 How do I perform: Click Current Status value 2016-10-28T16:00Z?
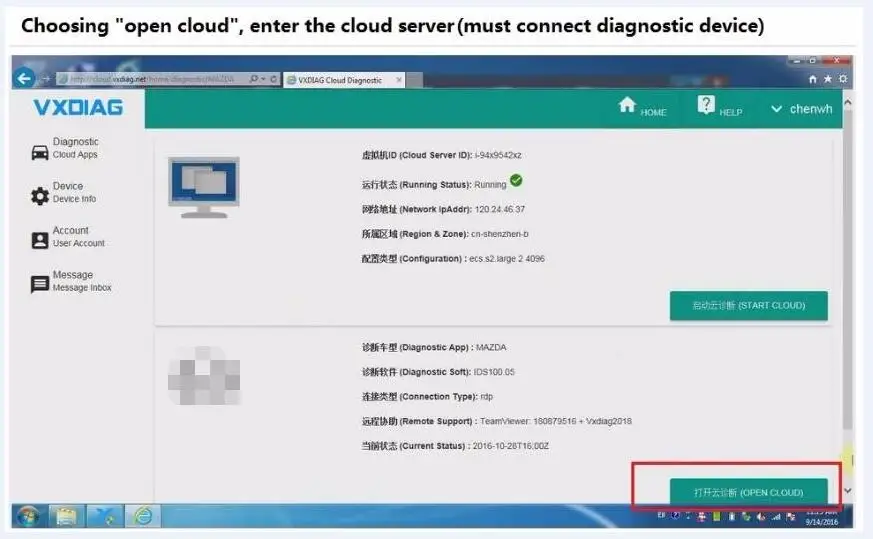point(511,446)
